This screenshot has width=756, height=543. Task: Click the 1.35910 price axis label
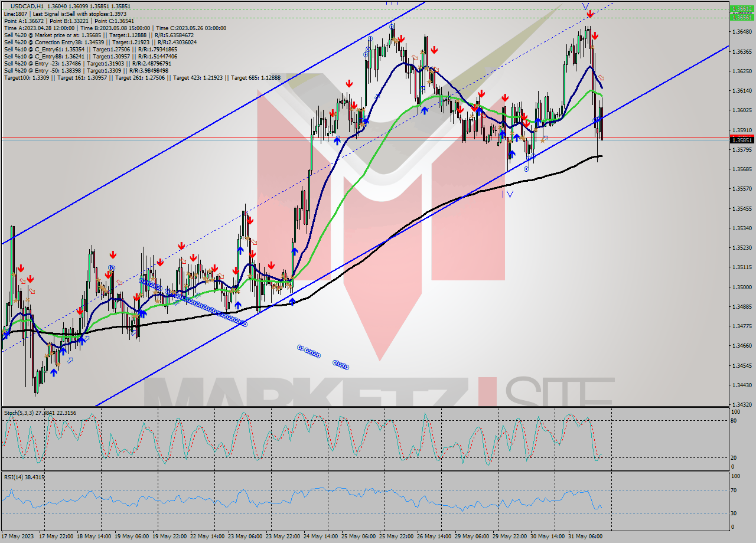pyautogui.click(x=742, y=130)
